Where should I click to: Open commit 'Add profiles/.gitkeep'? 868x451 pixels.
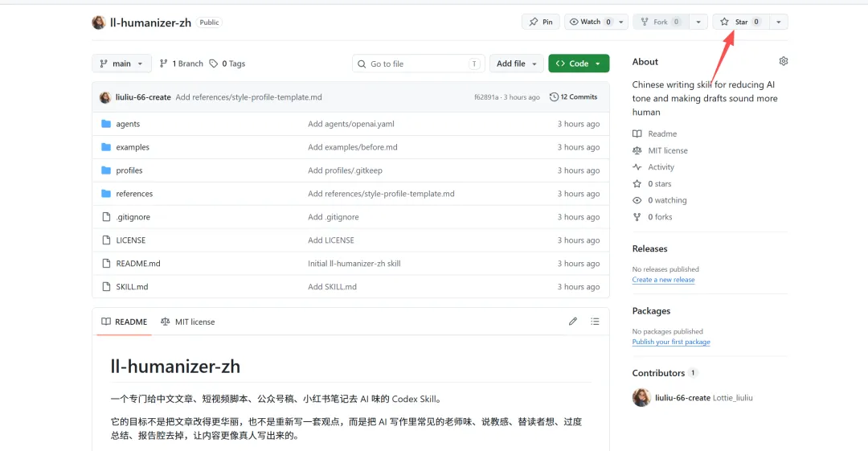[x=345, y=170]
